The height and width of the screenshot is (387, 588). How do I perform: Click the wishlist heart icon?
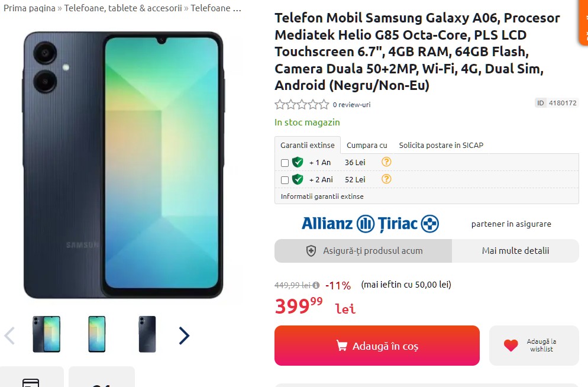[511, 346]
